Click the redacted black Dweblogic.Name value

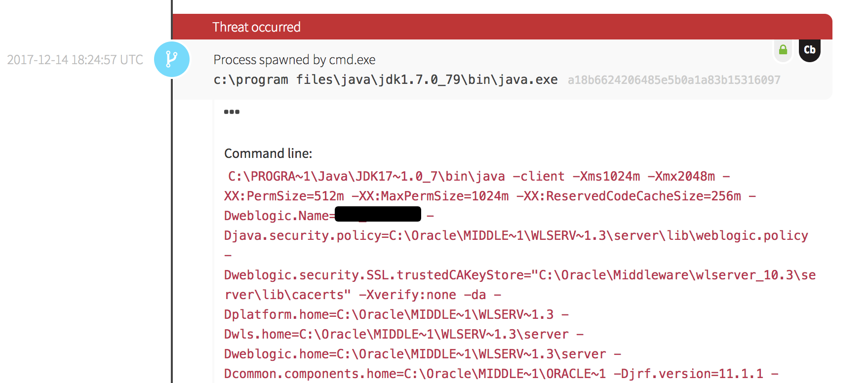point(378,214)
